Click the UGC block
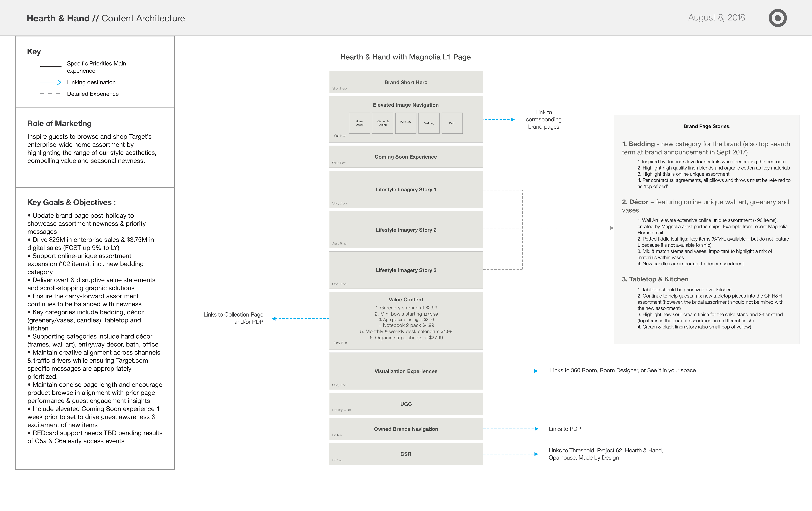Image resolution: width=812 pixels, height=511 pixels. [406, 404]
